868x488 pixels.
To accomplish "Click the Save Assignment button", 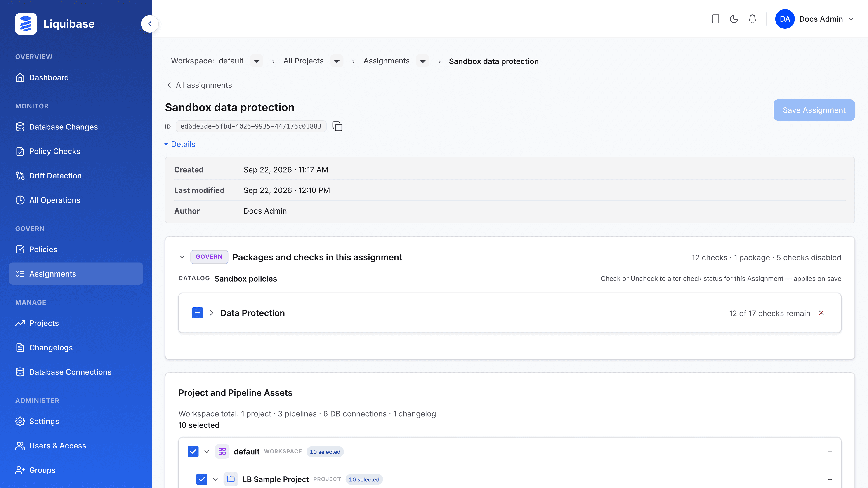I will click(814, 110).
